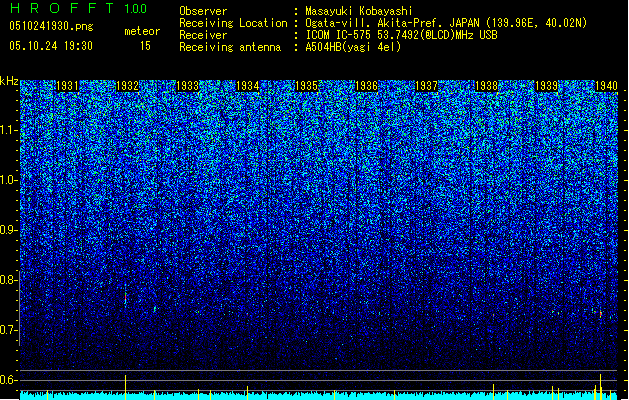Click time marker 1935

coord(306,86)
